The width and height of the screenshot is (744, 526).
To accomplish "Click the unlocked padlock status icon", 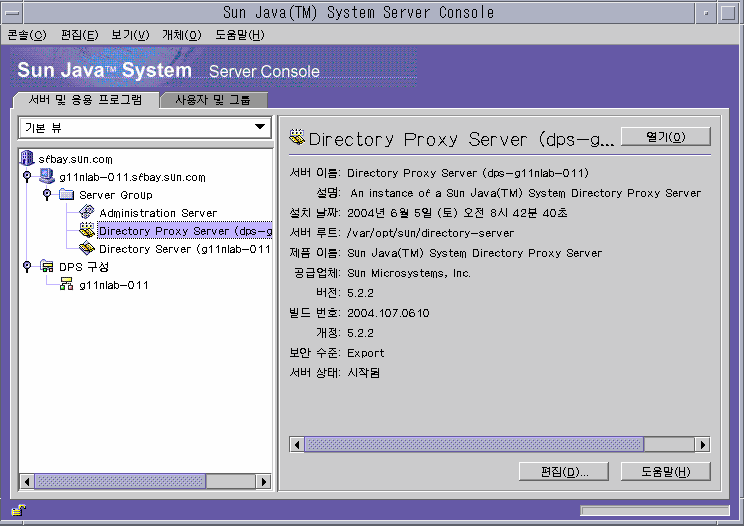I will 19,510.
